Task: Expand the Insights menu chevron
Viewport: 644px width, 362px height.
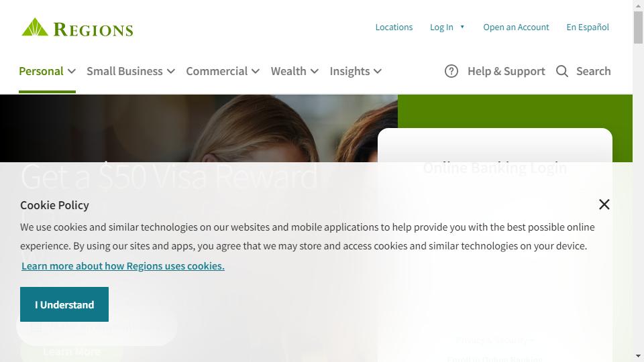Action: click(378, 72)
